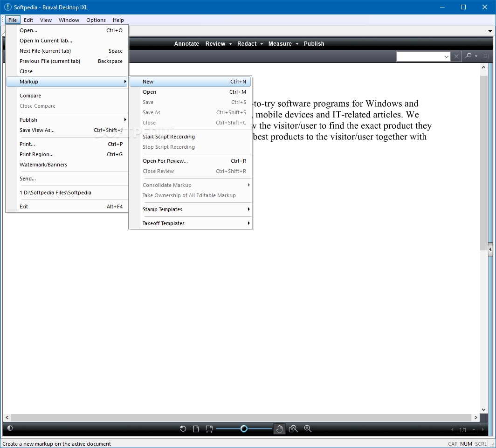Choose Exit from the File menu

pos(67,206)
